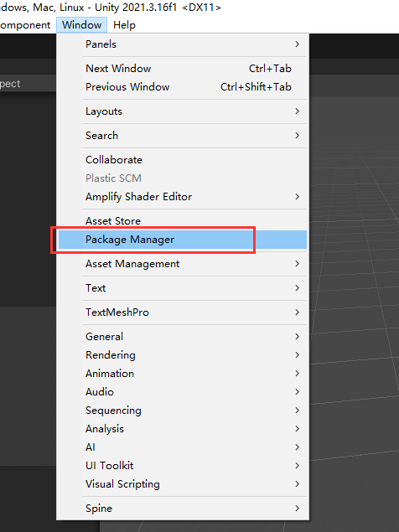This screenshot has height=532, width=399.
Task: Expand the TextMeshPro submenu
Action: tap(183, 312)
